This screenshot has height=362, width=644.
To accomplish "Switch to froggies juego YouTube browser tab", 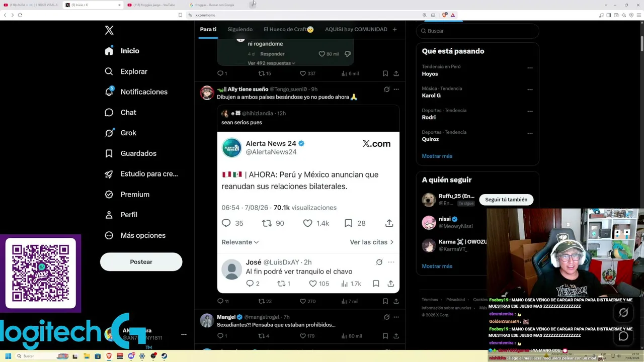I will click(154, 5).
